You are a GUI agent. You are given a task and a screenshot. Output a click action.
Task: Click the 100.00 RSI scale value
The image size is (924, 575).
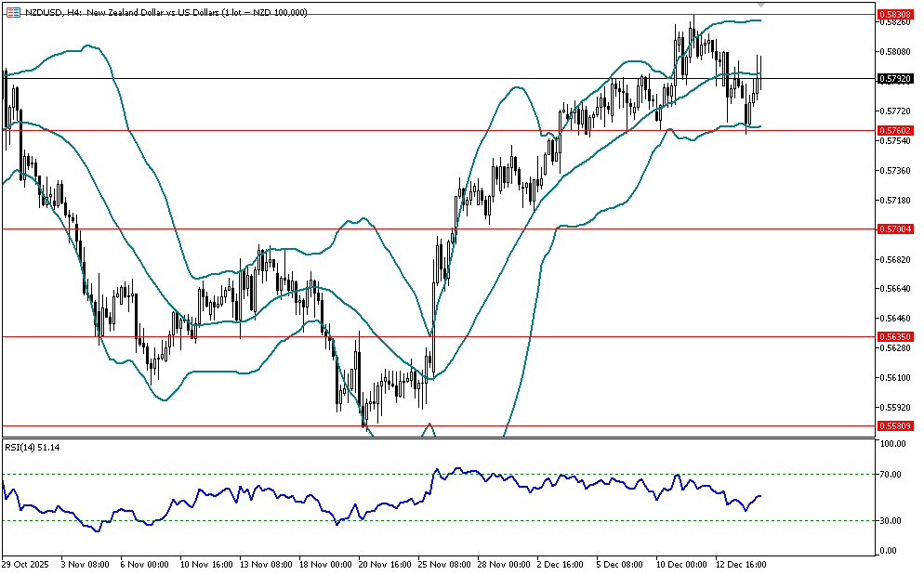[x=893, y=445]
